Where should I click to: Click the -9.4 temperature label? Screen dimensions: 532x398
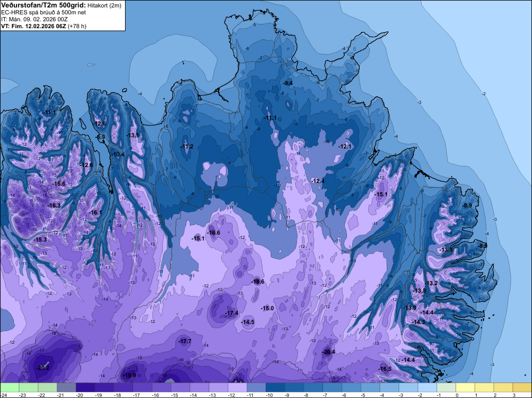pyautogui.click(x=288, y=83)
